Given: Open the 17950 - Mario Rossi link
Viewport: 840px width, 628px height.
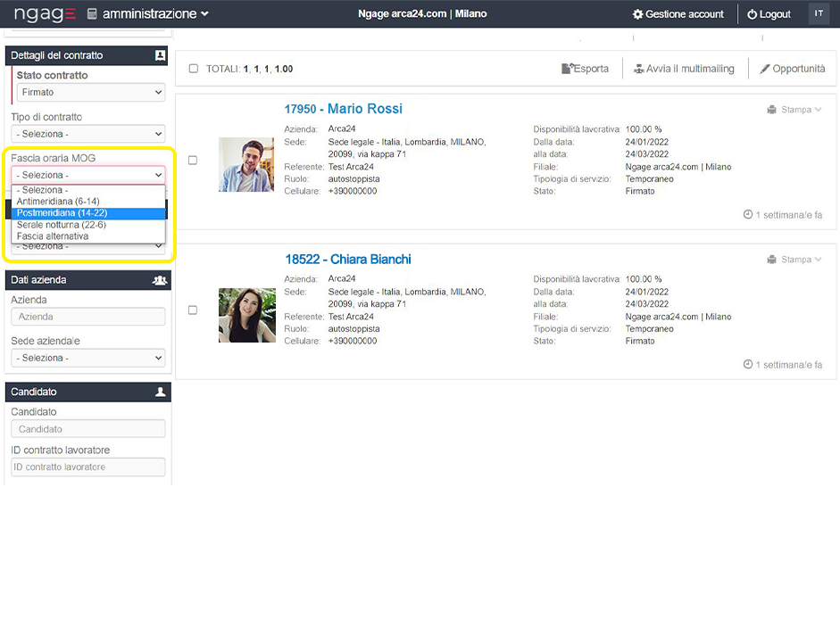Looking at the screenshot, I should click(343, 109).
